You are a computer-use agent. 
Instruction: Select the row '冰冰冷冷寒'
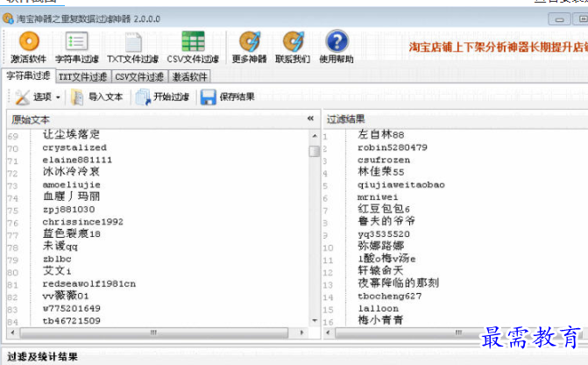[x=71, y=172]
